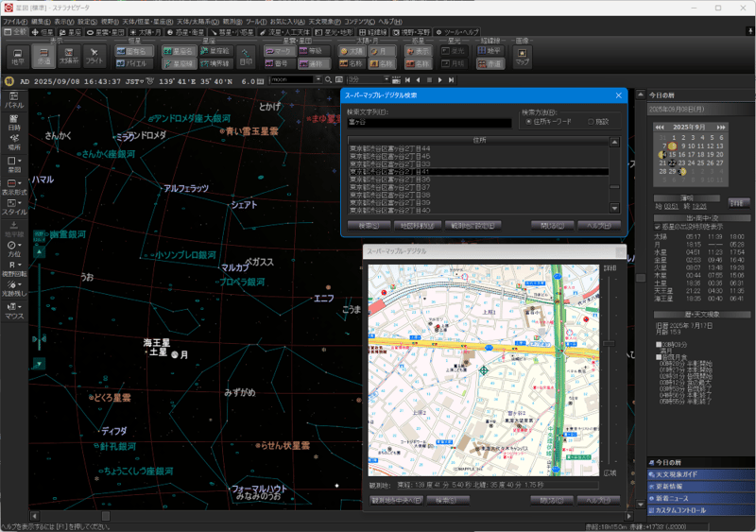This screenshot has width=756, height=532.
Task: Click the 検索文字列 search text field
Action: click(x=429, y=122)
